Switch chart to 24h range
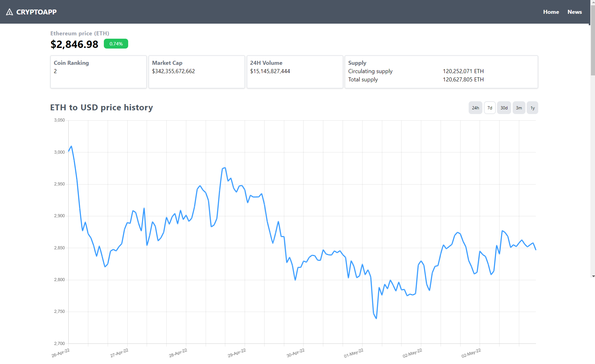 point(475,108)
